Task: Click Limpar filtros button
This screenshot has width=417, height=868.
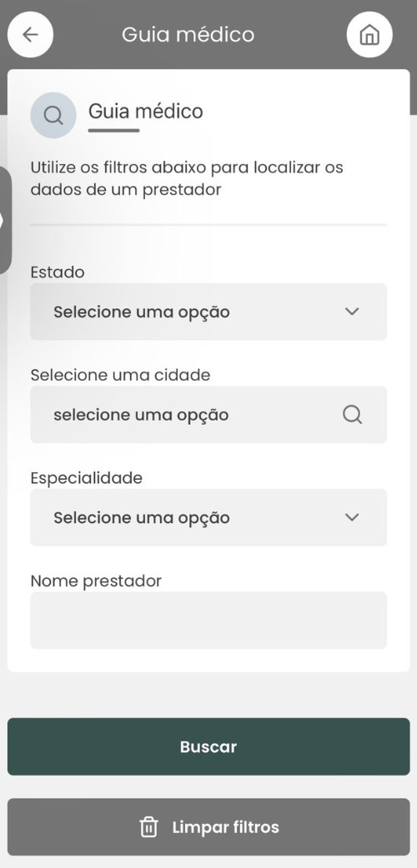Action: [x=208, y=827]
